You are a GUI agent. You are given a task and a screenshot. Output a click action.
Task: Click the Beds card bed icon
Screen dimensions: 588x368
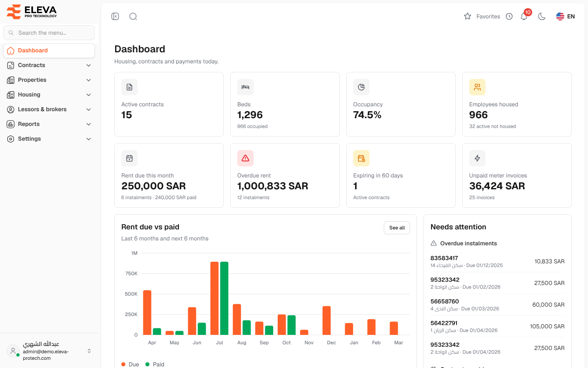[245, 87]
